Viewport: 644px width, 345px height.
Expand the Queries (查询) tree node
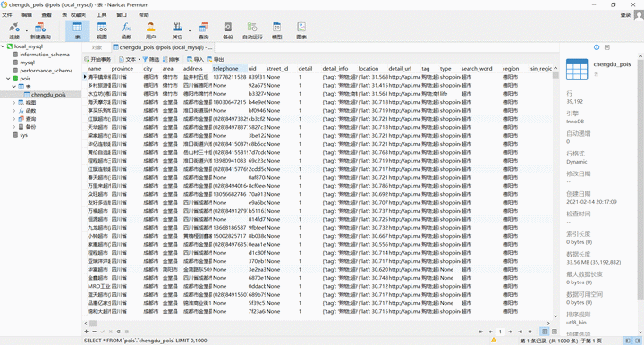point(14,119)
